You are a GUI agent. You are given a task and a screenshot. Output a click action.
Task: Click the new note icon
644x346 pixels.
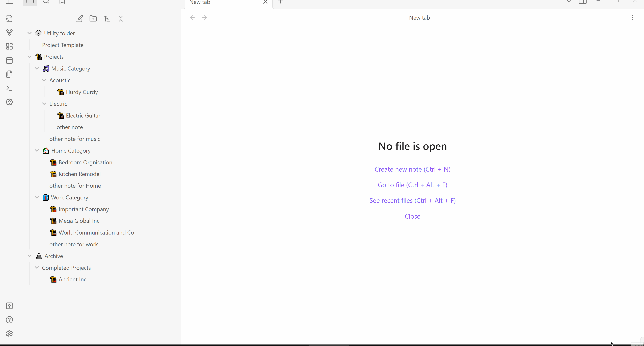click(79, 18)
